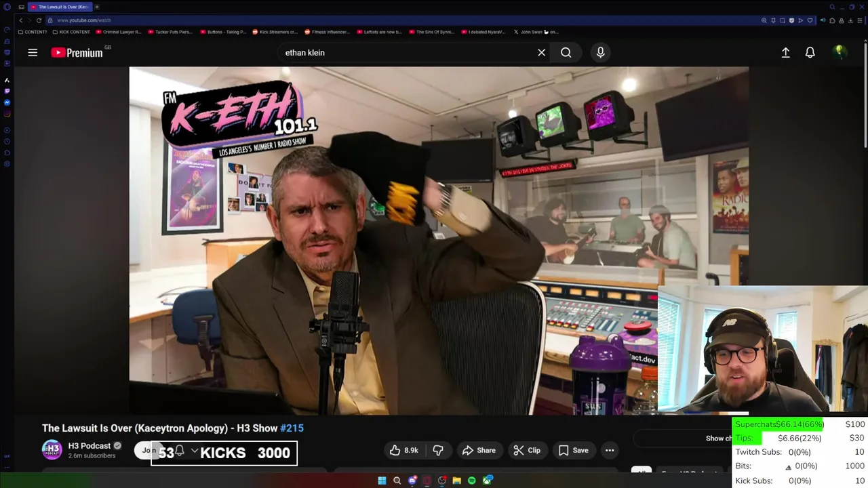
Task: Click the pin icon in address bar
Action: click(x=773, y=20)
